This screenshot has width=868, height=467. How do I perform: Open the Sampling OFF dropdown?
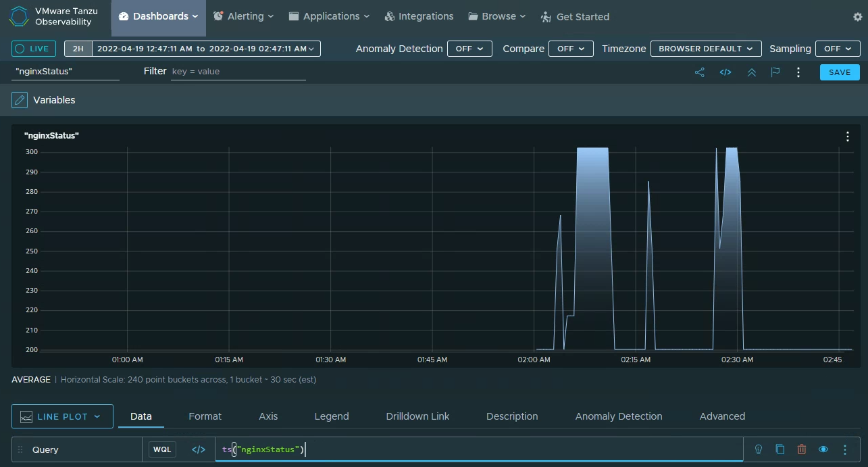coord(838,49)
